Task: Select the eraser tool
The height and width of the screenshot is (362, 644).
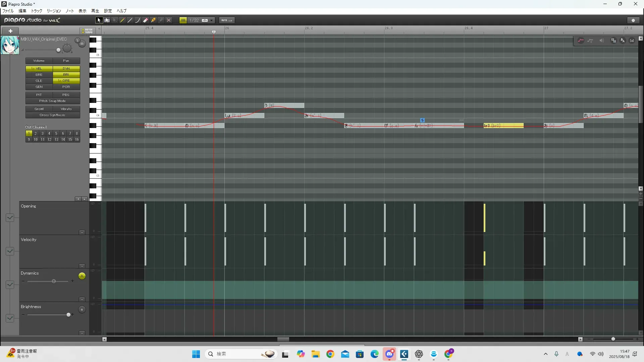Action: 146,20
